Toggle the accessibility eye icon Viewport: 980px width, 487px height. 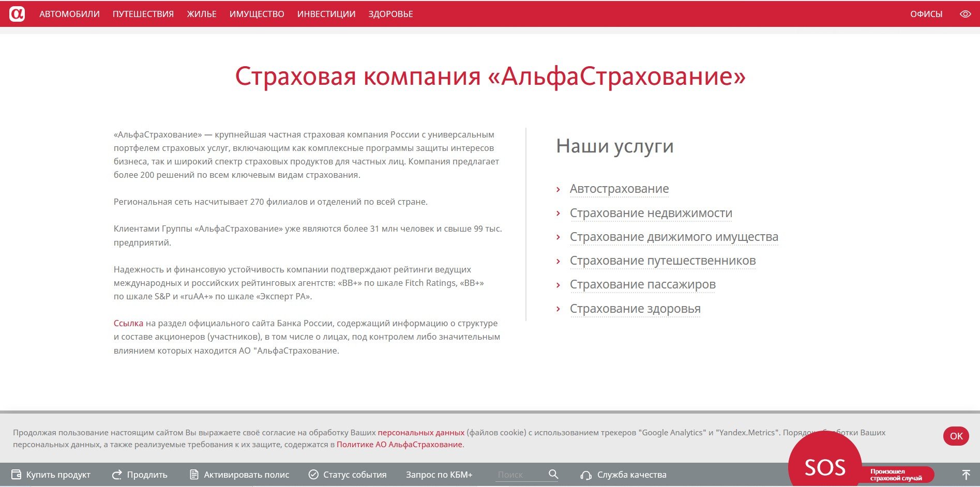(x=965, y=14)
